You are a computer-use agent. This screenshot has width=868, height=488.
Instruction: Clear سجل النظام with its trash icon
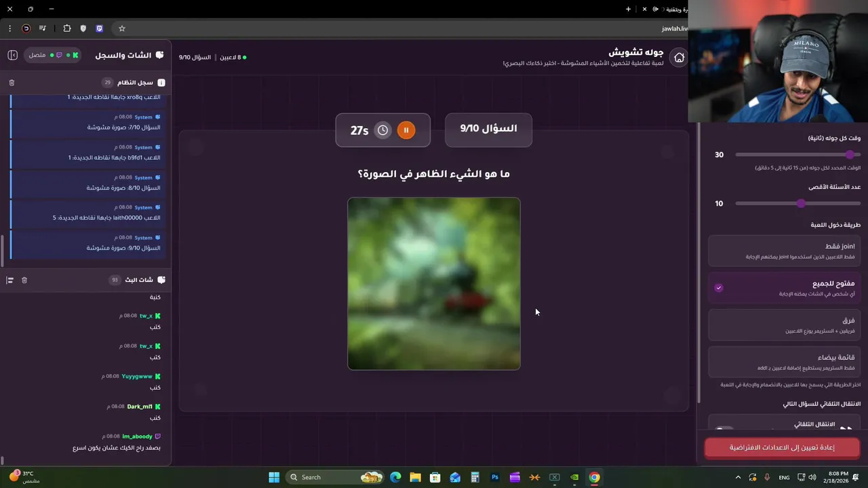pos(12,83)
